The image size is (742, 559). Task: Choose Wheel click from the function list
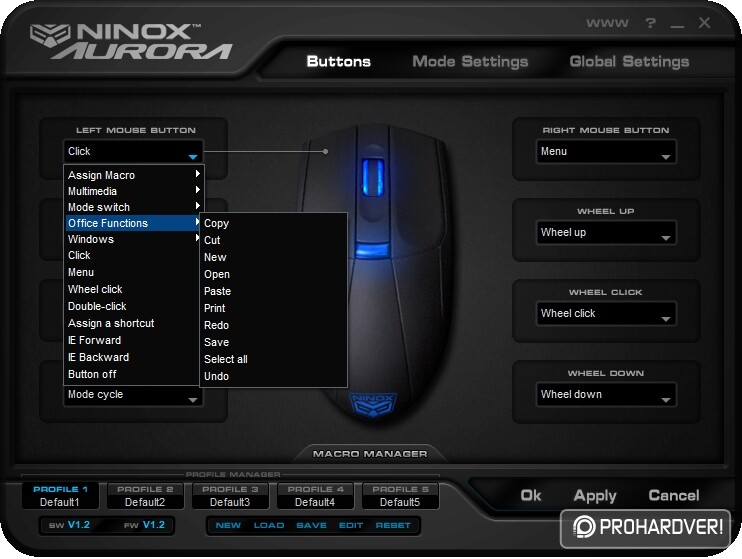coord(133,290)
